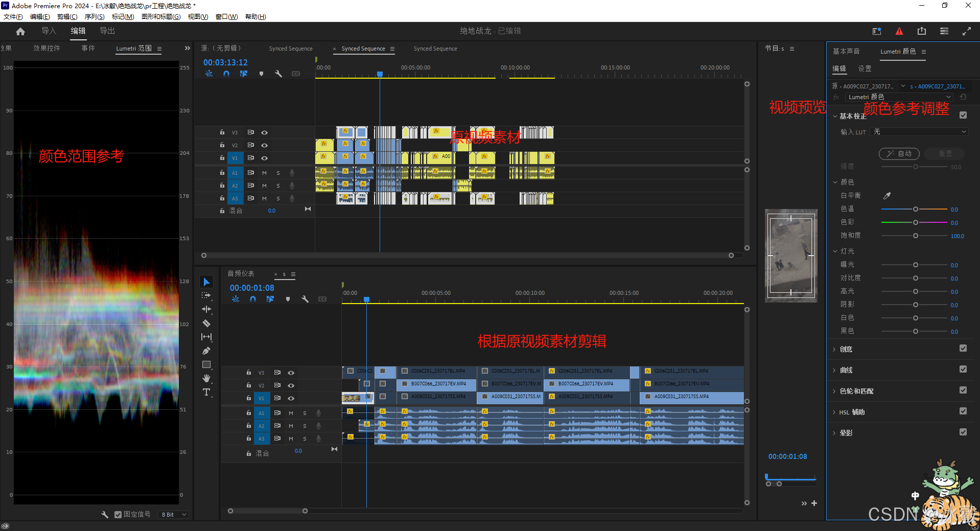The width and height of the screenshot is (980, 531).
Task: Open the Lumetri Color effect dropdown
Action: pos(899,97)
